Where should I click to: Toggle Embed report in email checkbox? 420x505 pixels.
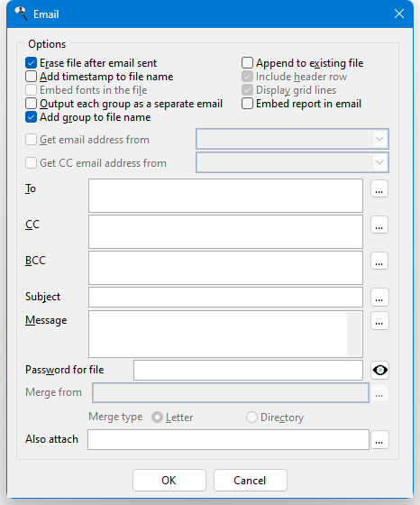[x=247, y=104]
